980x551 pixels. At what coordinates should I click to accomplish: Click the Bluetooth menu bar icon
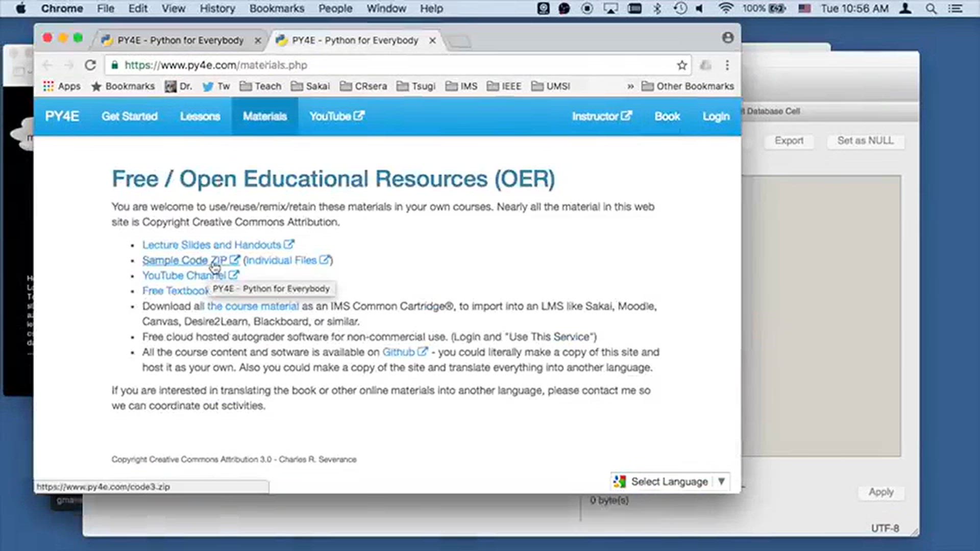pos(657,9)
